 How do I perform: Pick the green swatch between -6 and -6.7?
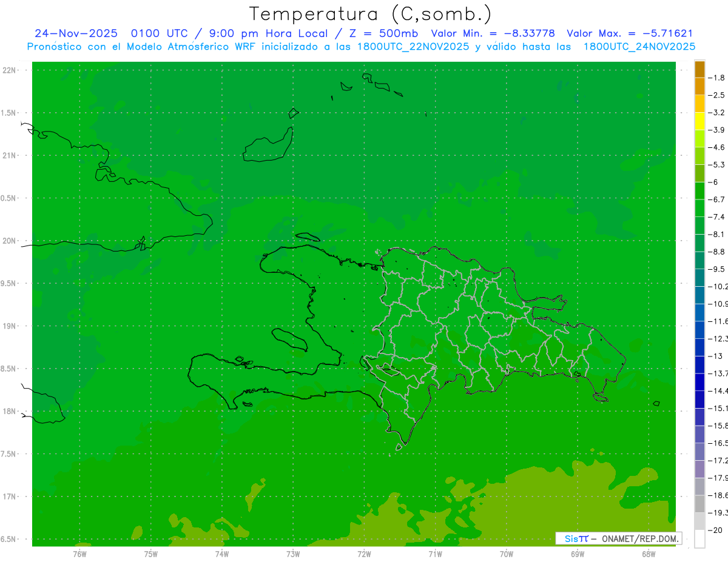(699, 191)
